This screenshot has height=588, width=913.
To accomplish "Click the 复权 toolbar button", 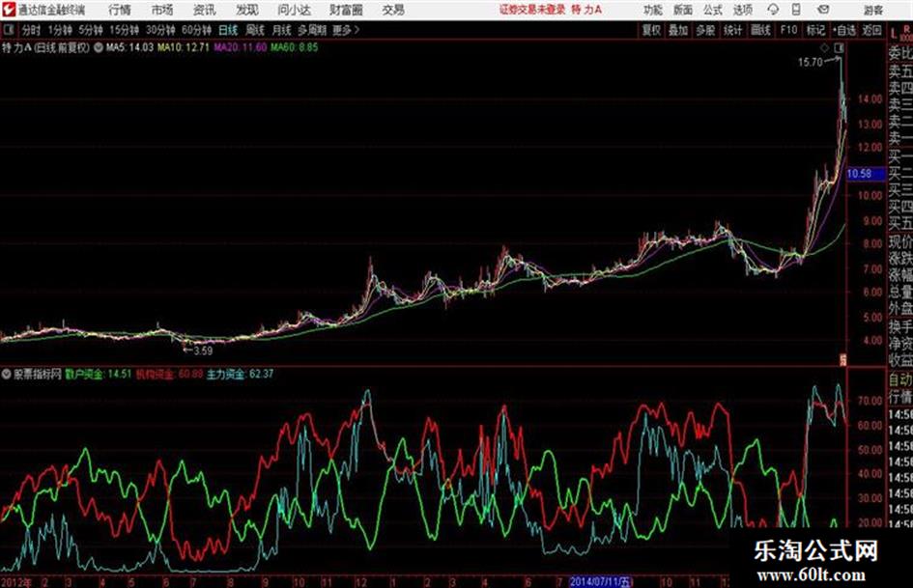I will click(x=651, y=30).
